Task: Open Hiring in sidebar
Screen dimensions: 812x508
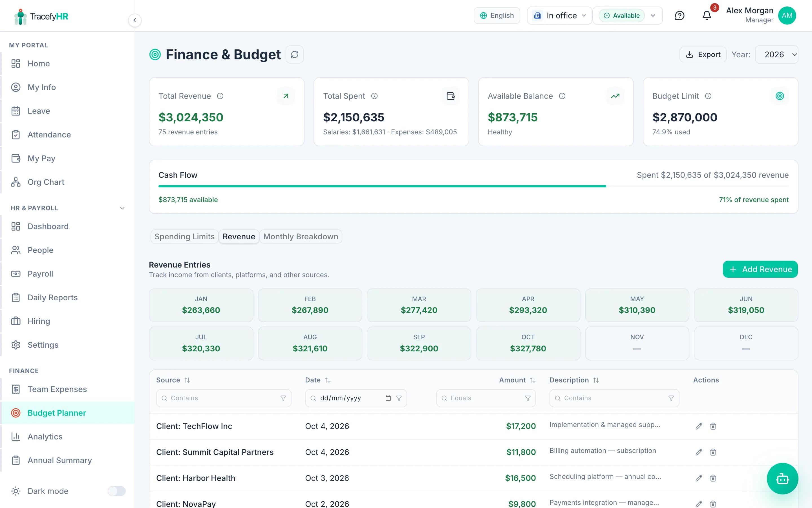Action: click(x=68, y=321)
